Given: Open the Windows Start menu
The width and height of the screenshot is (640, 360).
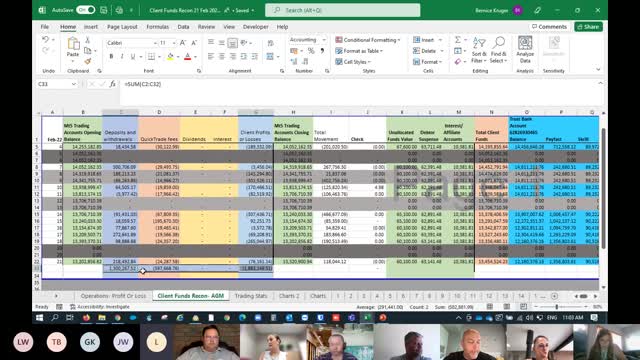Looking at the screenshot, I should click(40, 318).
